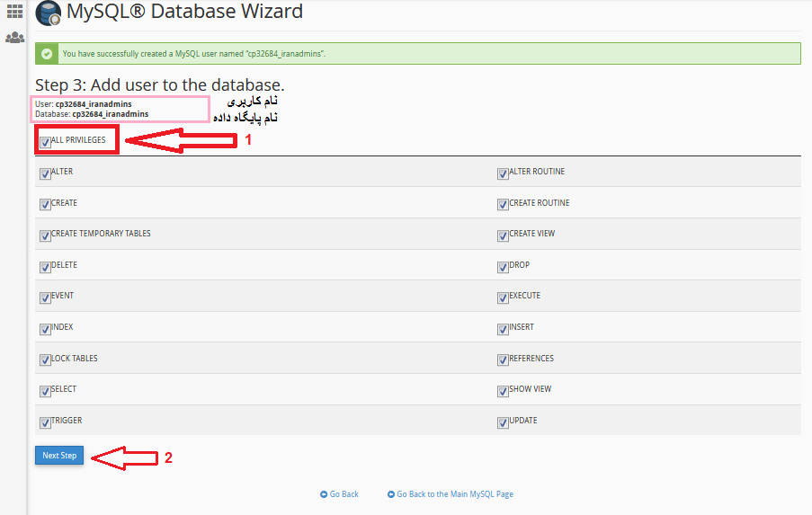The height and width of the screenshot is (515, 812).
Task: Toggle the INSERT privilege checkbox
Action: (503, 329)
